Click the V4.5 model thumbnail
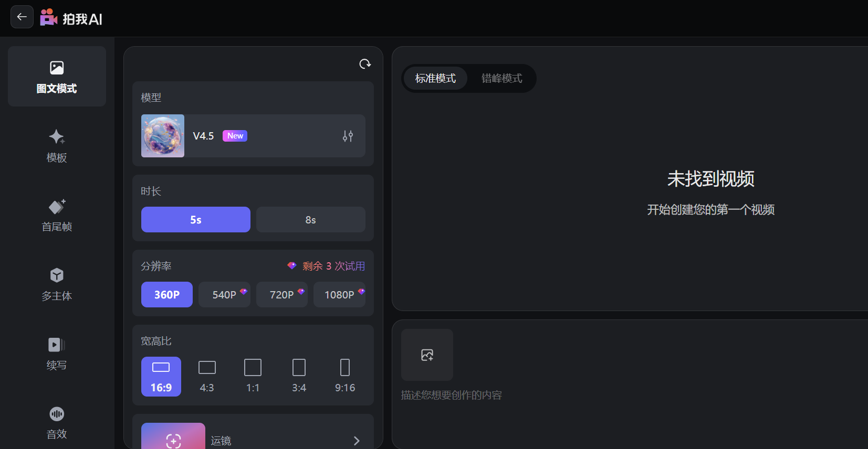 pyautogui.click(x=163, y=136)
